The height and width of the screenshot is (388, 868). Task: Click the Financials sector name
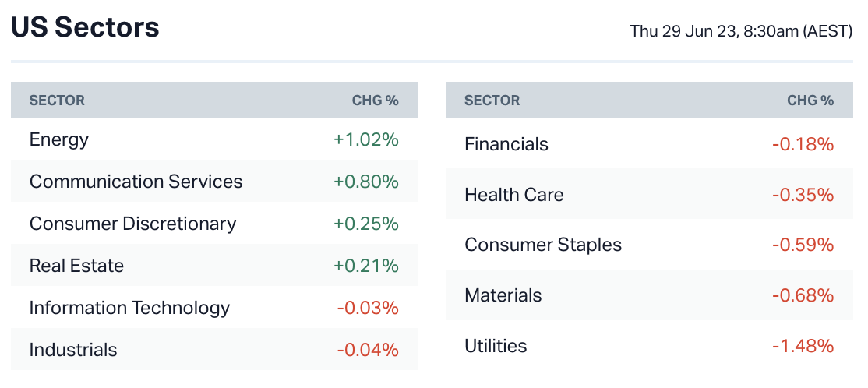coord(506,145)
